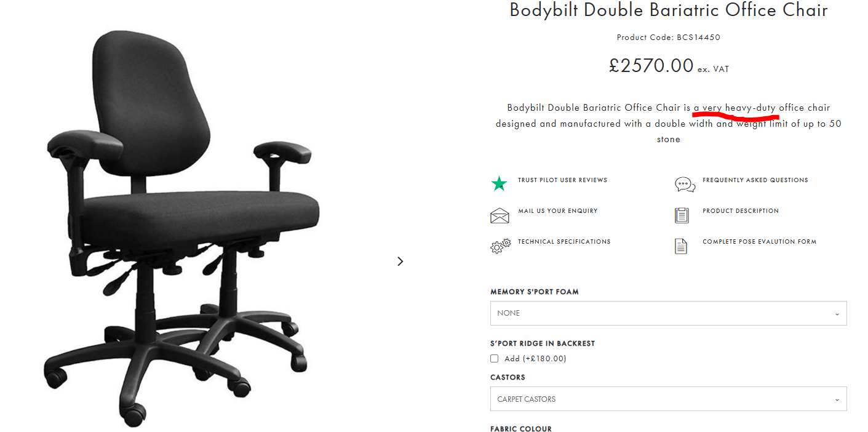Click the speech bubble FAQ icon
This screenshot has height=432, width=868.
685,184
